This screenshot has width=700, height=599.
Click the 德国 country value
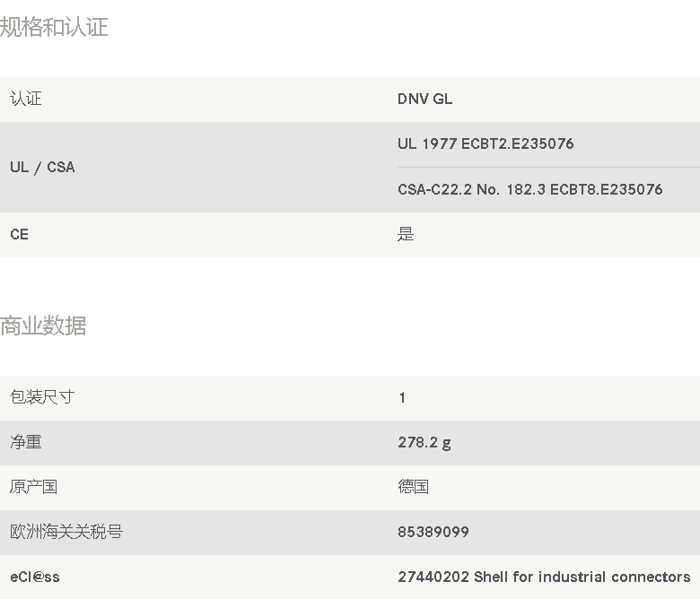[x=414, y=487]
